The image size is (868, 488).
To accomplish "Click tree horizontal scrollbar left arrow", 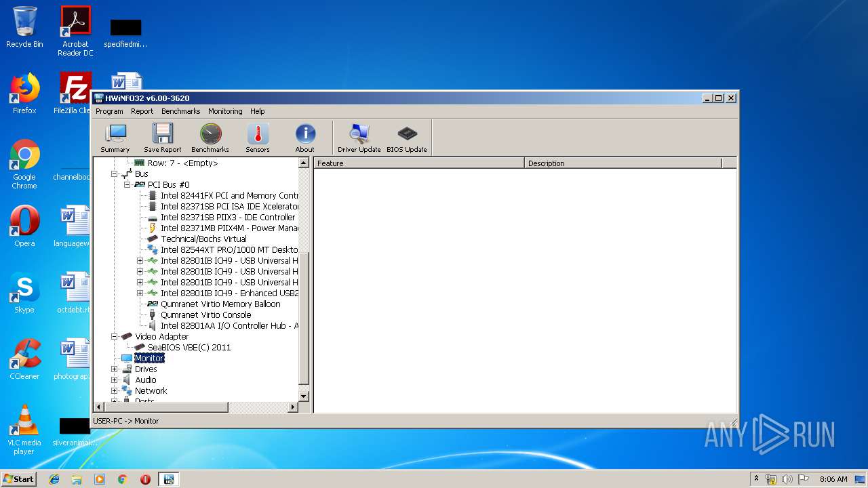I will point(99,407).
